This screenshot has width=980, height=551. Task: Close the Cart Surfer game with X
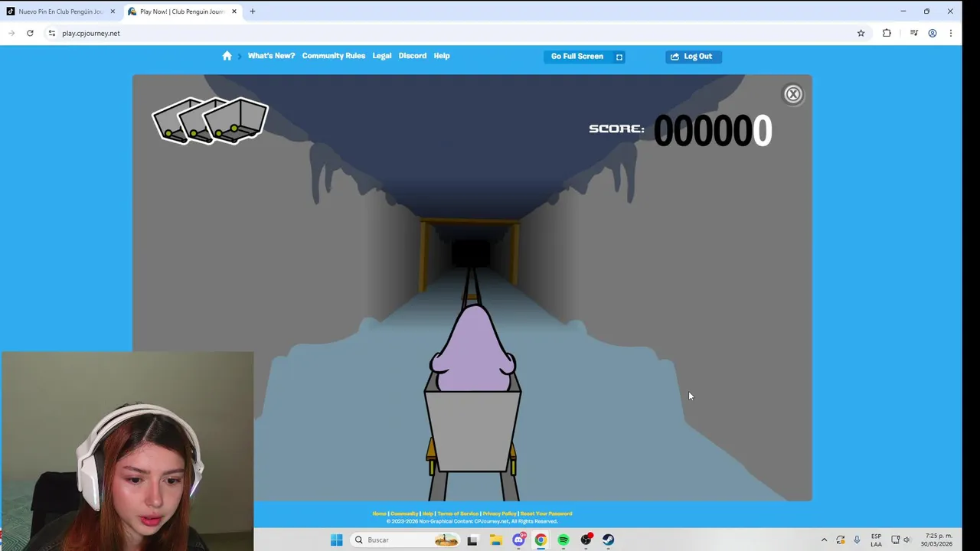793,94
